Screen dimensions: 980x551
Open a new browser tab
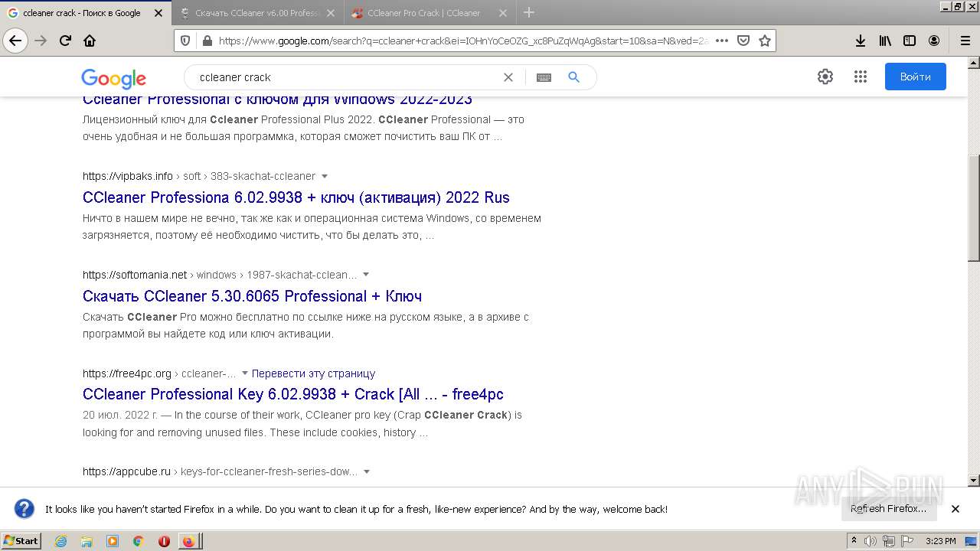[x=529, y=12]
